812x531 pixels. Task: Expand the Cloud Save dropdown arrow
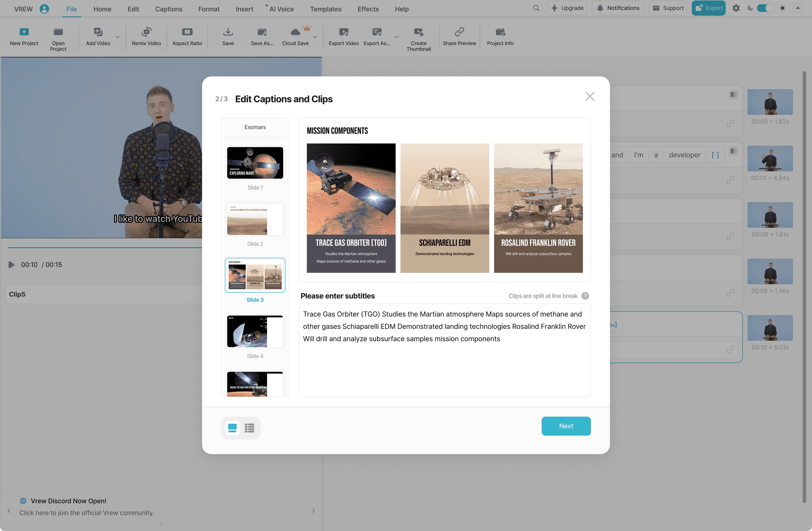[x=315, y=37]
